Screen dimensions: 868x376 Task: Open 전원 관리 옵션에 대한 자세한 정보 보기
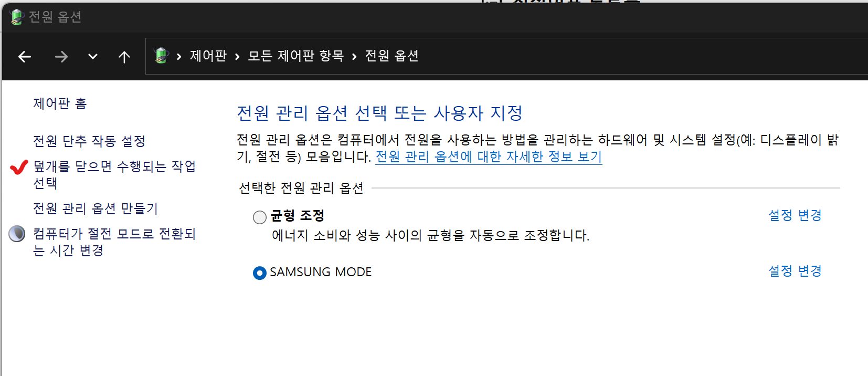(x=489, y=156)
